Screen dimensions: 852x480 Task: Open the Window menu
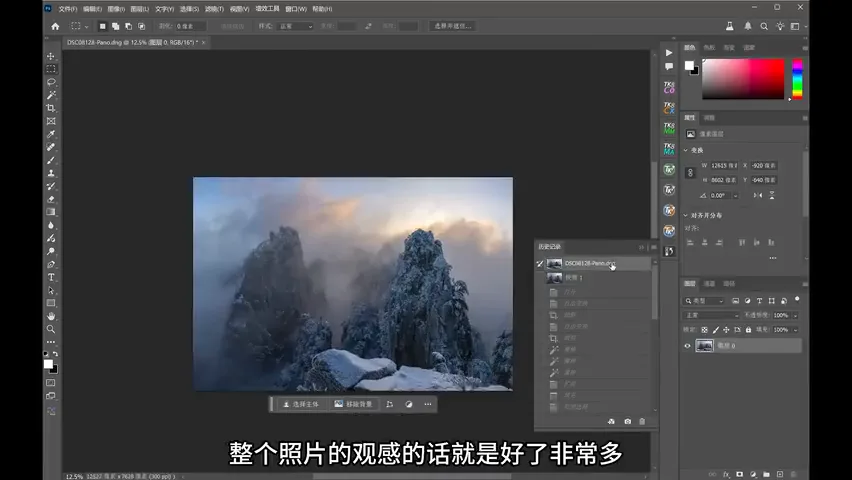point(296,9)
